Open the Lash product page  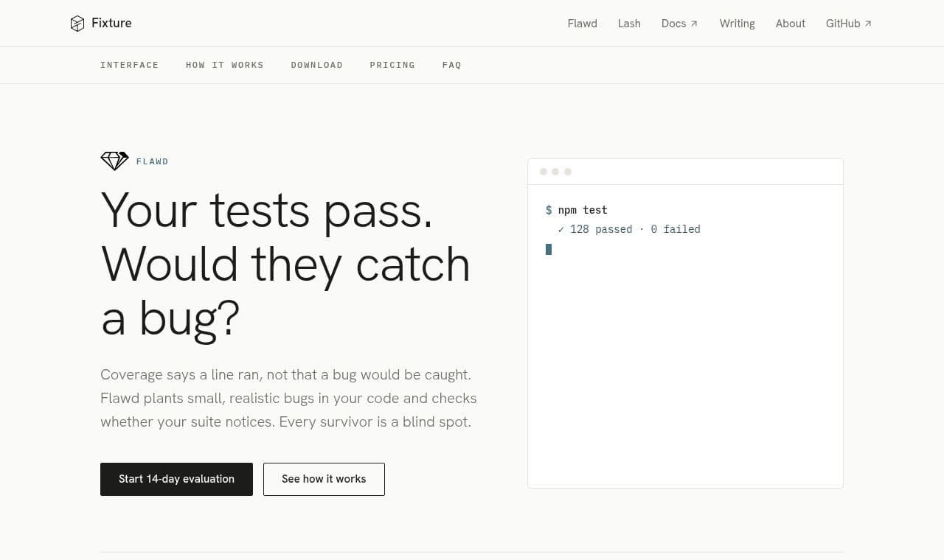tap(629, 24)
